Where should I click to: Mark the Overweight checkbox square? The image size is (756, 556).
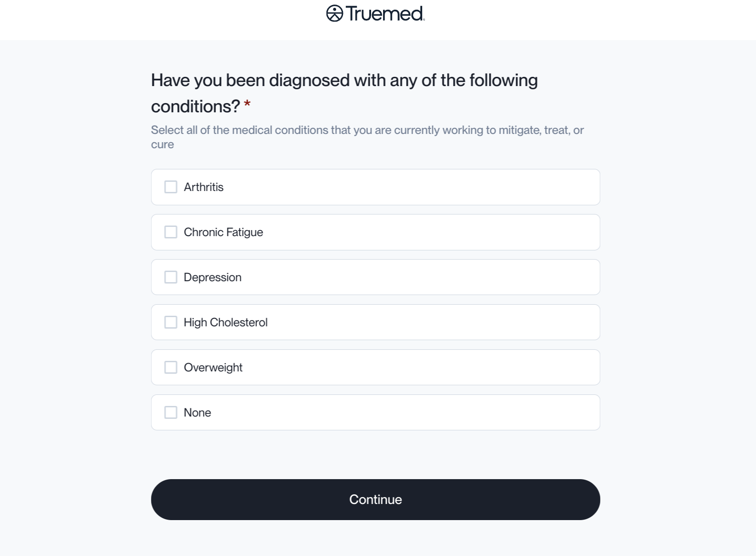tap(171, 367)
